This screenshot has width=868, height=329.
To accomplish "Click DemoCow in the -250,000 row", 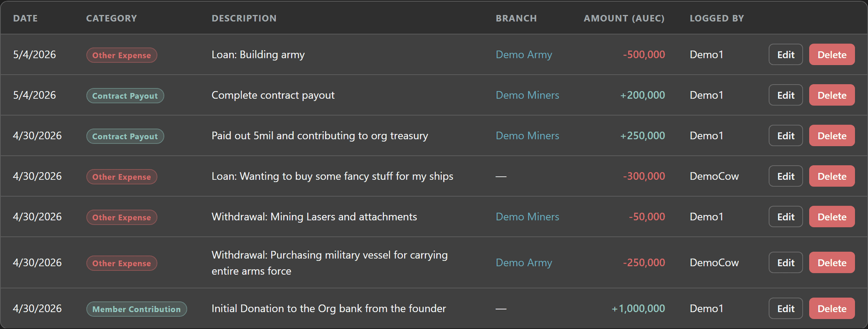I will [x=714, y=262].
